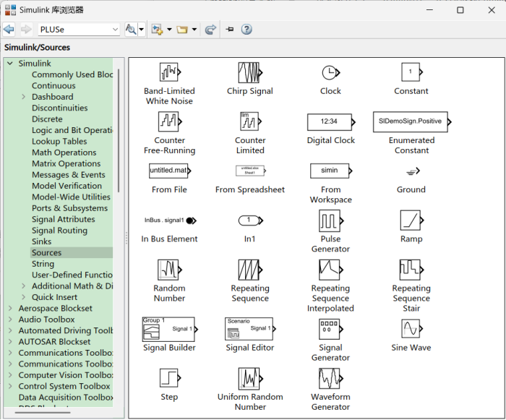
Task: Click the back navigation arrow
Action: (9, 30)
